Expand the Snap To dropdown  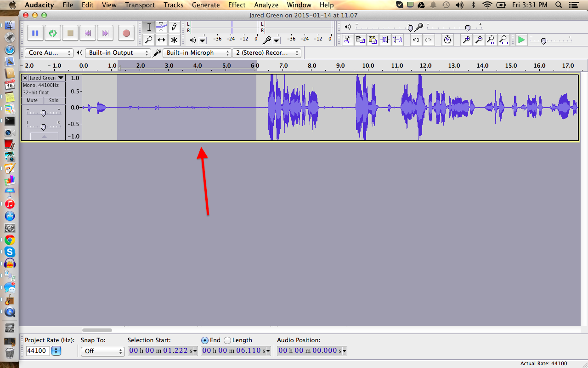click(102, 351)
